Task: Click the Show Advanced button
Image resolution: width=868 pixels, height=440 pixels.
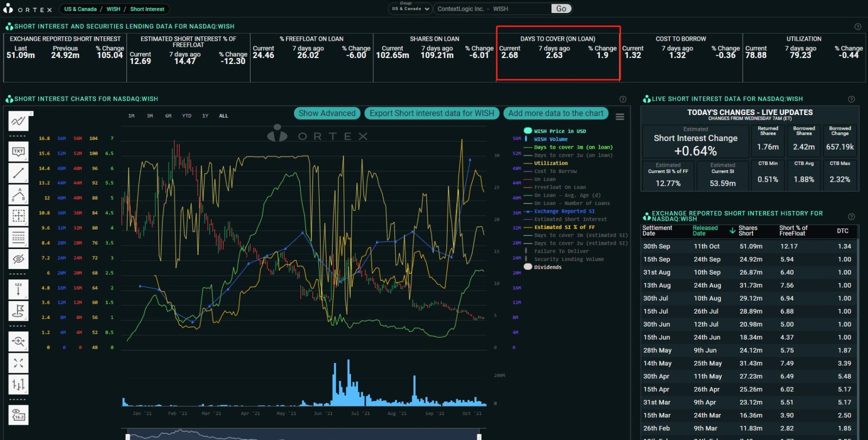Action: pyautogui.click(x=327, y=113)
